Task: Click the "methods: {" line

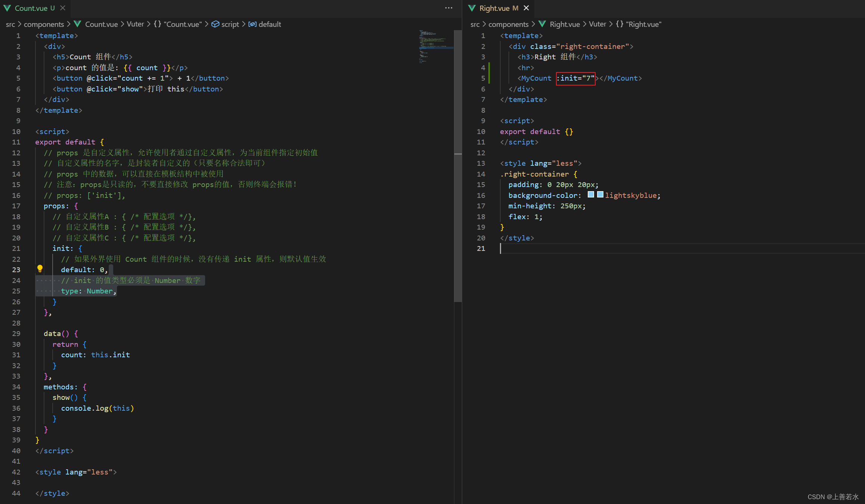Action: click(x=65, y=387)
